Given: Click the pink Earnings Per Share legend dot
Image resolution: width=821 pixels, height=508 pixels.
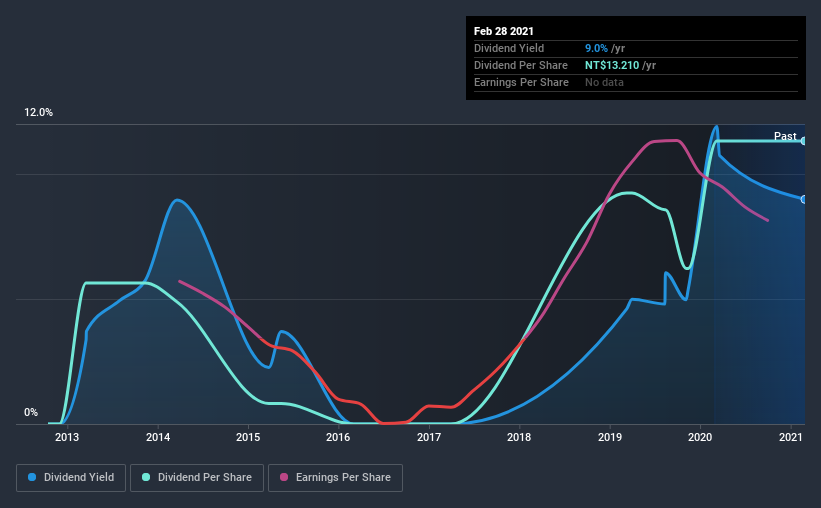Looking at the screenshot, I should (284, 477).
